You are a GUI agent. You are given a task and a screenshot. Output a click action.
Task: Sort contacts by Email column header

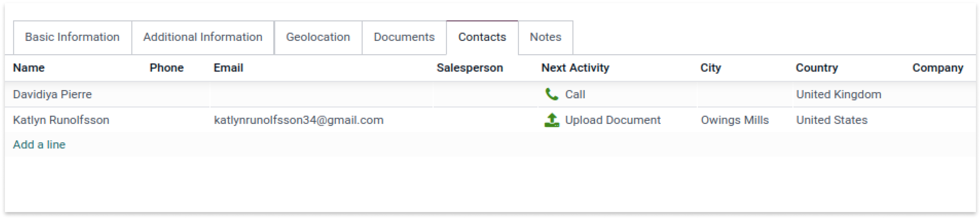point(228,68)
